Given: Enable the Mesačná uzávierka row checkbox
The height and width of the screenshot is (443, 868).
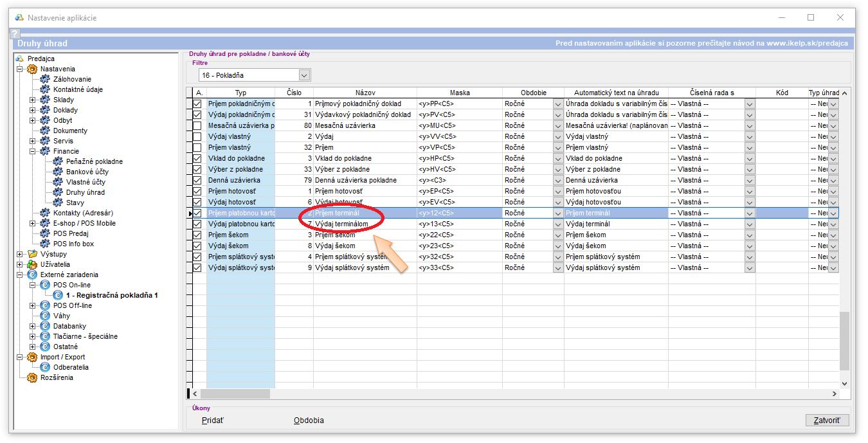Looking at the screenshot, I should [x=197, y=125].
